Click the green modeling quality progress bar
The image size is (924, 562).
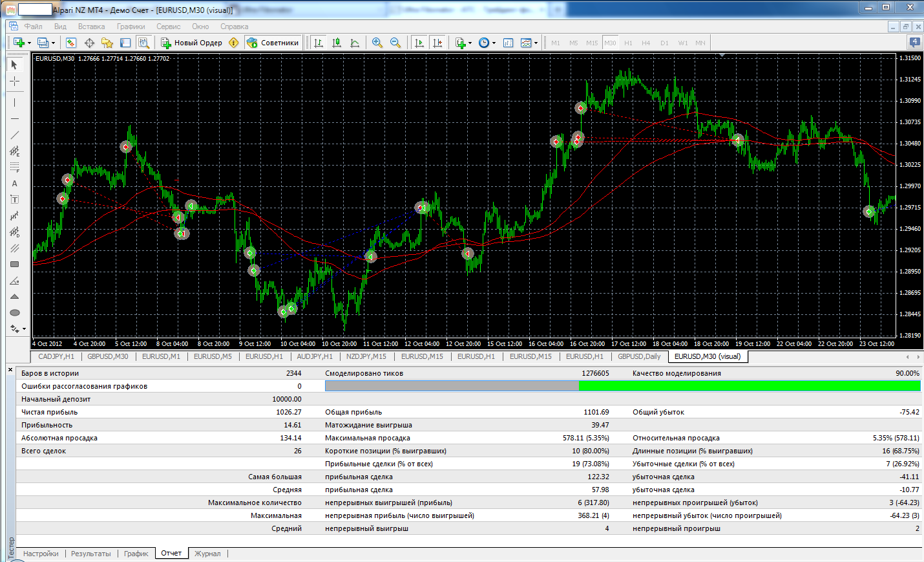pyautogui.click(x=750, y=386)
